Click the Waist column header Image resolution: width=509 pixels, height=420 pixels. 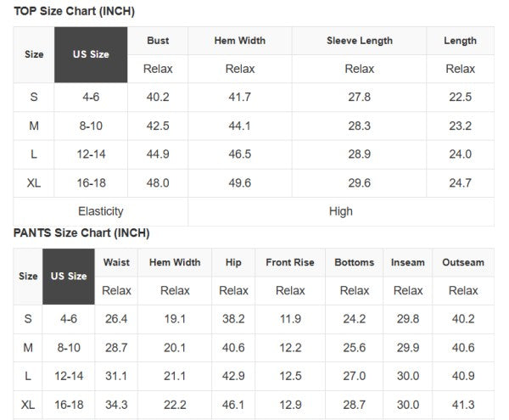(116, 262)
